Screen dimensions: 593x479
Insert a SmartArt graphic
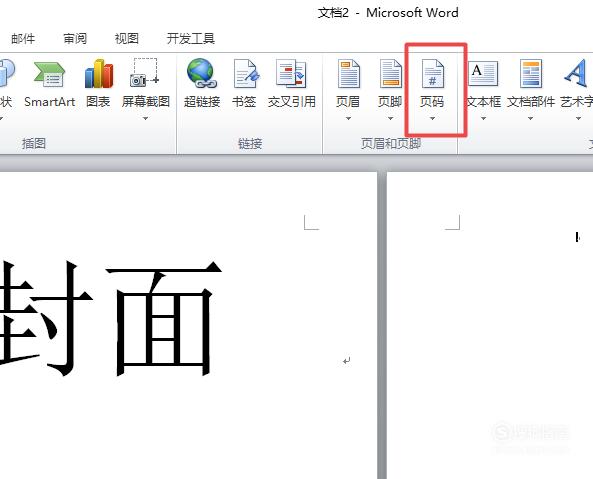point(50,84)
